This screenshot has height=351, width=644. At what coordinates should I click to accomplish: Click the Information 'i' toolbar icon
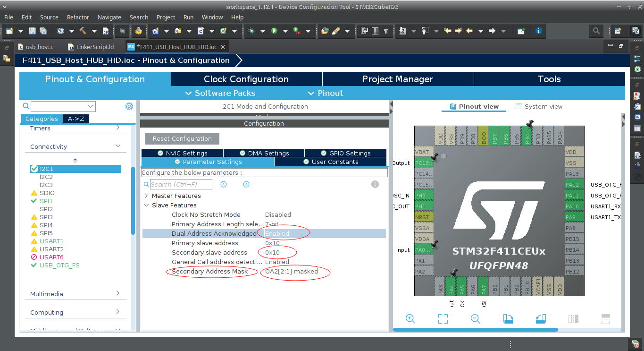click(x=539, y=31)
